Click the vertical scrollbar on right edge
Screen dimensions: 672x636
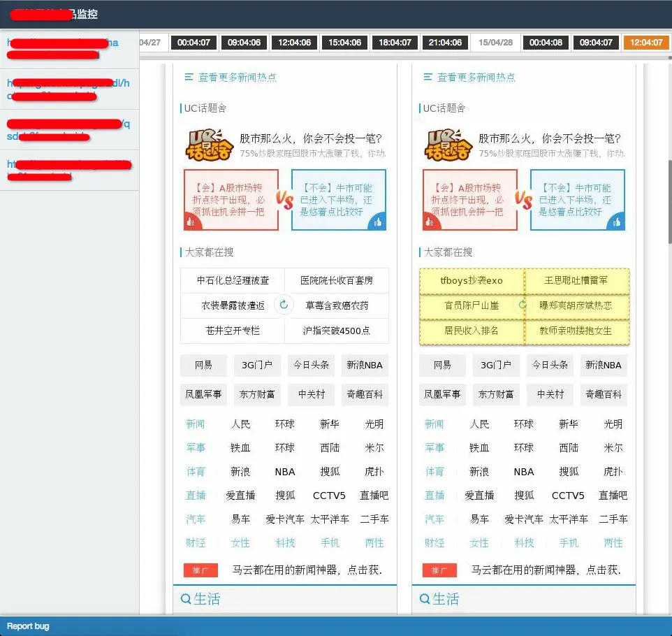[x=669, y=202]
